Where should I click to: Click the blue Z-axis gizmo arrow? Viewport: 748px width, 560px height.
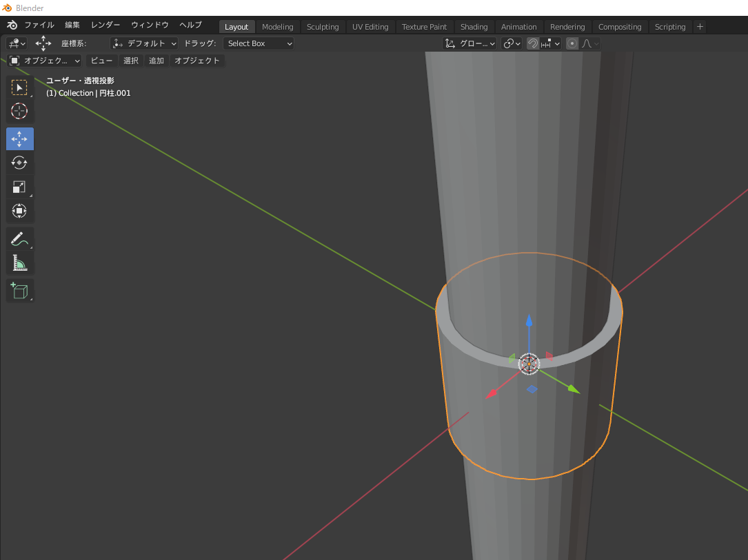[x=529, y=320]
